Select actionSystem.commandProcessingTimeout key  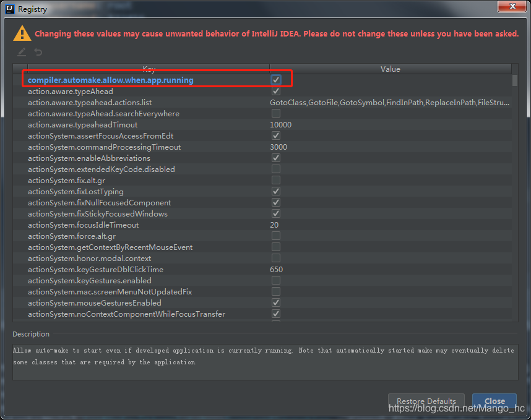(x=105, y=147)
